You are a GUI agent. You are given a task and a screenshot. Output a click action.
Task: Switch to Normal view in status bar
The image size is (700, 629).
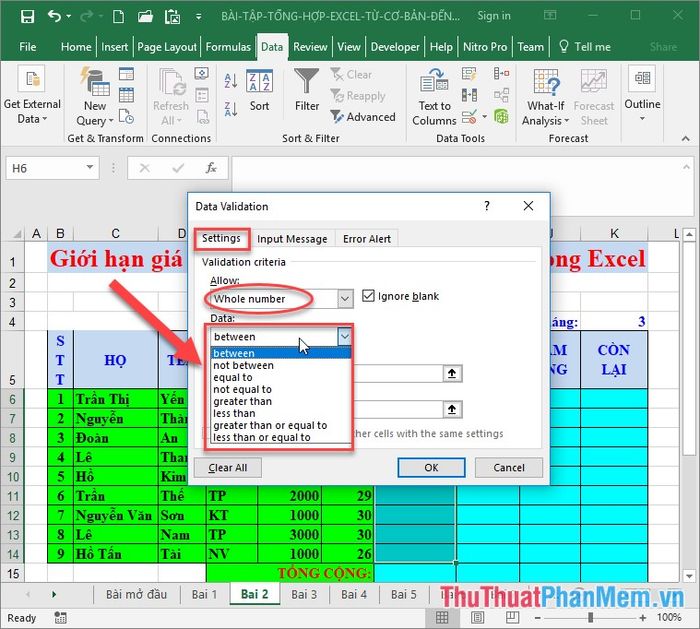tap(442, 618)
